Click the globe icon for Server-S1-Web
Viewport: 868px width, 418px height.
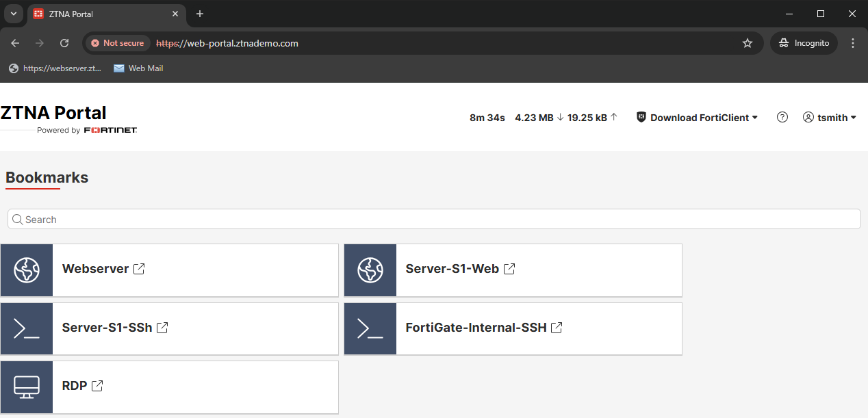[x=370, y=270]
